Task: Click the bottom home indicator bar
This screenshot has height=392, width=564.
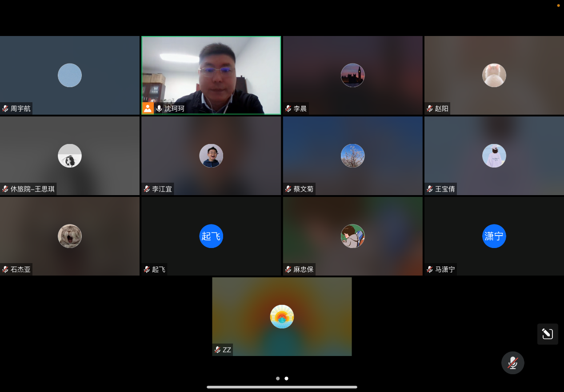Action: pos(282,387)
